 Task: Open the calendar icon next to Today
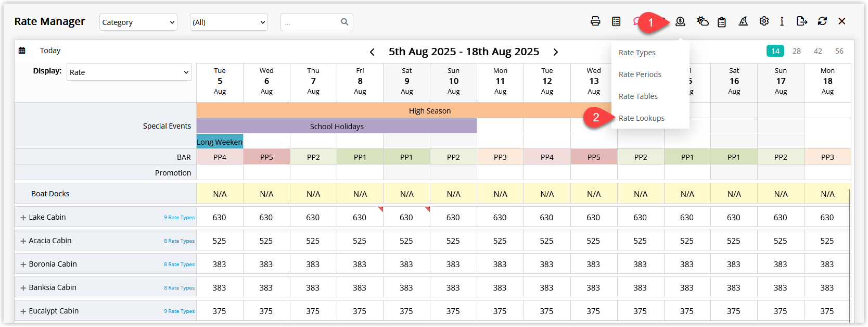coord(22,51)
